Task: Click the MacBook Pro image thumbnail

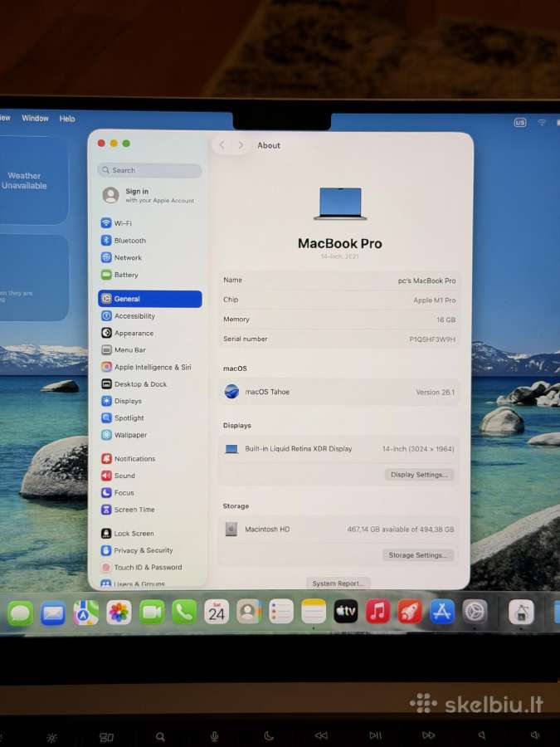Action: point(340,203)
